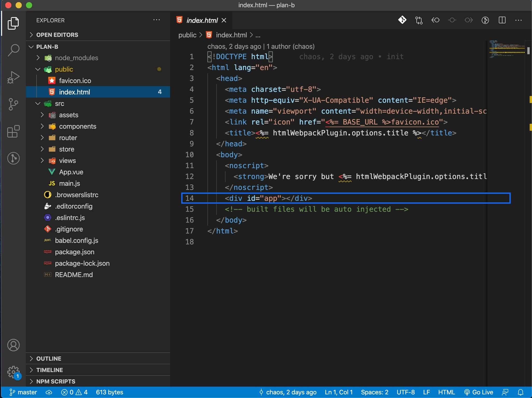Open notifications bell in status bar
The height and width of the screenshot is (398, 532).
click(520, 392)
